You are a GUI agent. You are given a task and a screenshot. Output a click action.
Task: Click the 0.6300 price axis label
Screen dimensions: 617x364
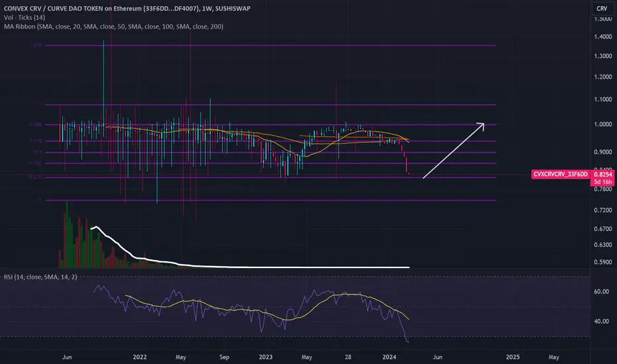pyautogui.click(x=603, y=244)
